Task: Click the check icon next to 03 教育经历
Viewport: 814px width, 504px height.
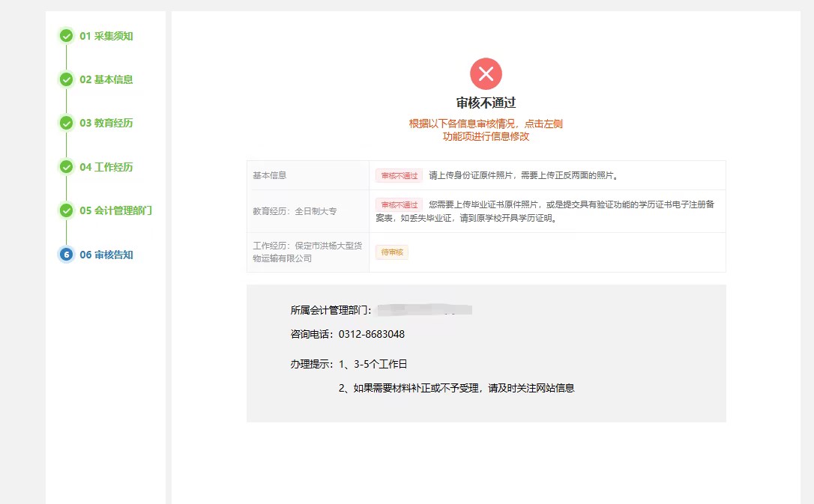Action: [66, 123]
